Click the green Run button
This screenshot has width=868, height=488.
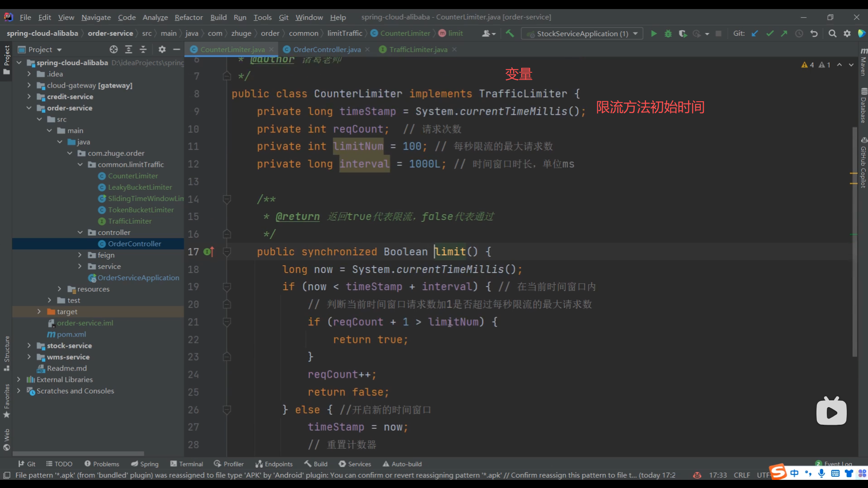pyautogui.click(x=653, y=33)
